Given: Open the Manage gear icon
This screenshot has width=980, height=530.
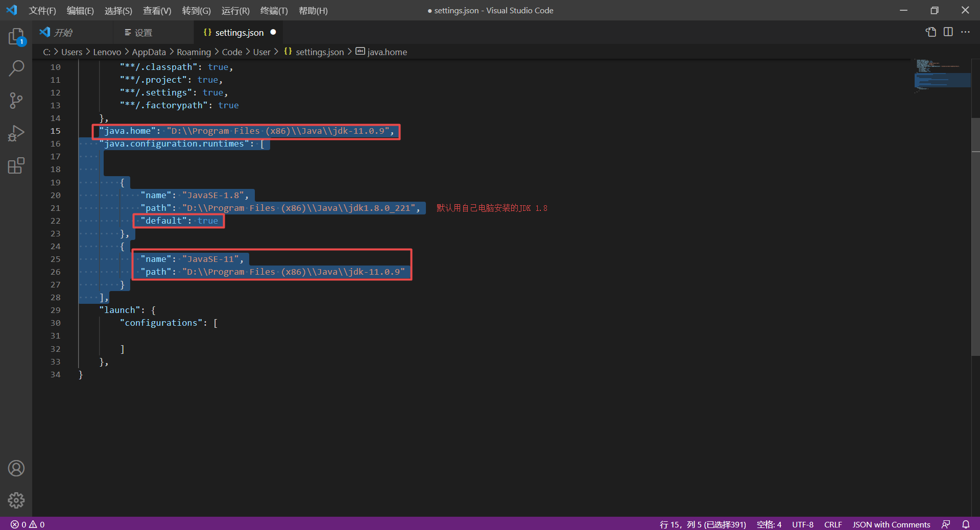Looking at the screenshot, I should click(16, 500).
